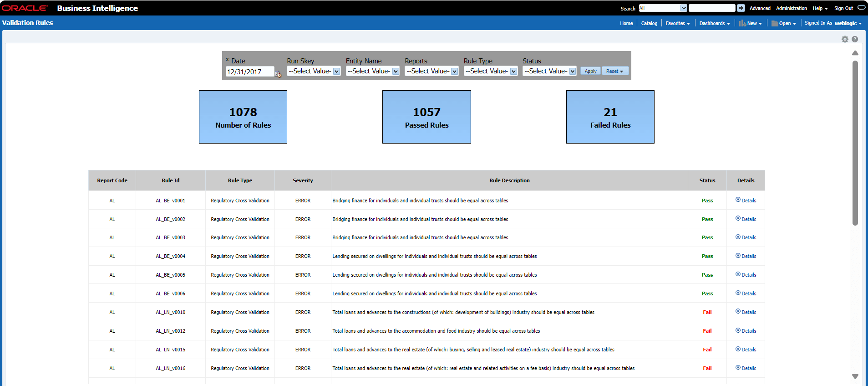This screenshot has width=868, height=386.
Task: Click scroll up arrow of dashboard
Action: coord(855,53)
